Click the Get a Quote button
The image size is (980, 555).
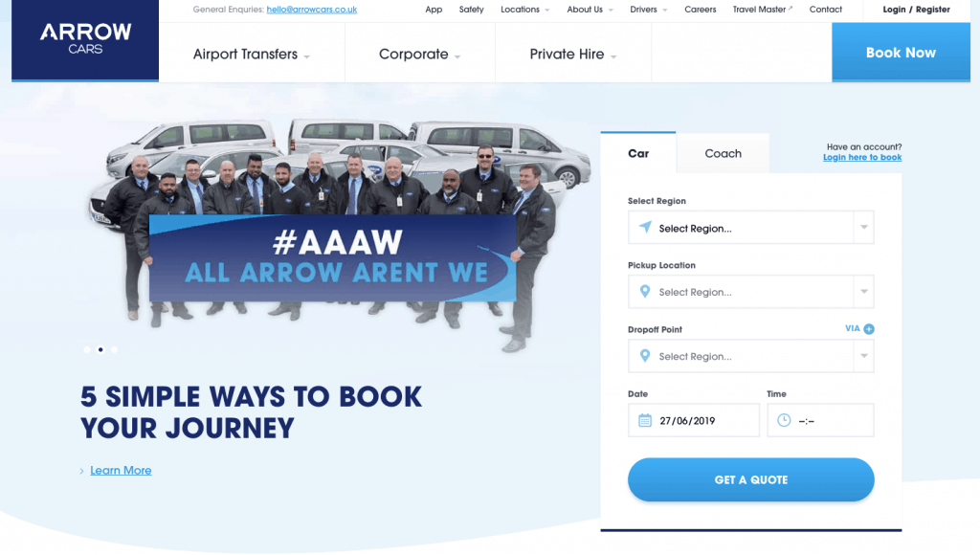pos(750,480)
